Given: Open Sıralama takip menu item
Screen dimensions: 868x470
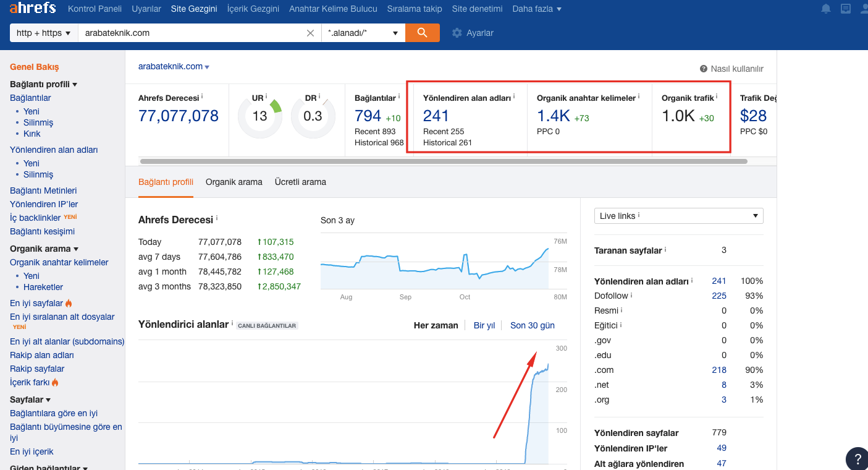Looking at the screenshot, I should tap(415, 9).
